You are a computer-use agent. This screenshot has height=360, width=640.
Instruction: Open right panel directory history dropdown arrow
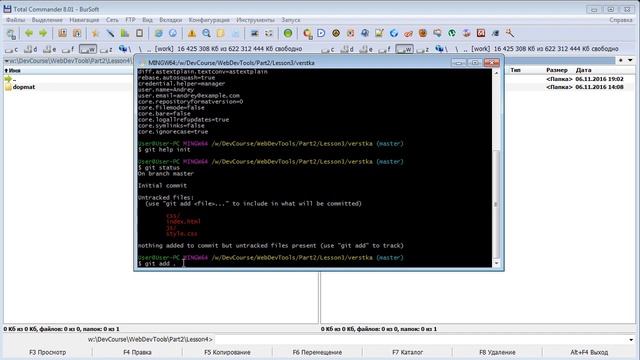631,60
